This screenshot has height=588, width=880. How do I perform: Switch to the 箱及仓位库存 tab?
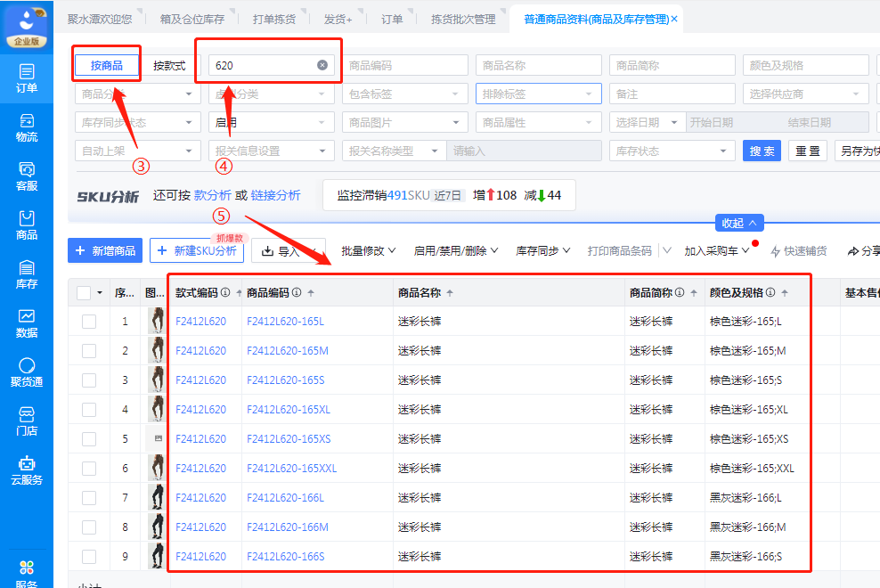click(x=192, y=19)
